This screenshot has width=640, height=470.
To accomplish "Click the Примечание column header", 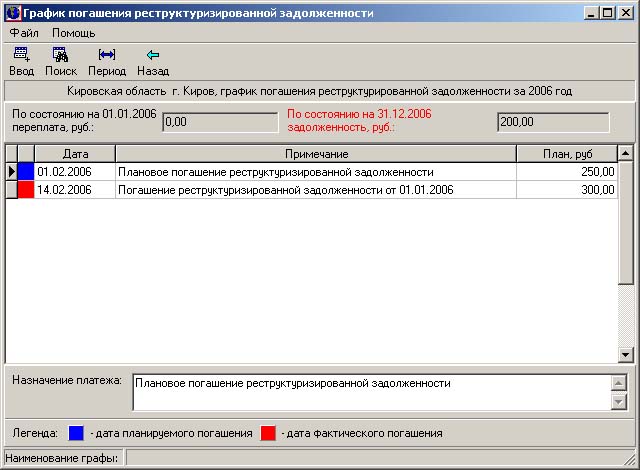I will pos(316,154).
